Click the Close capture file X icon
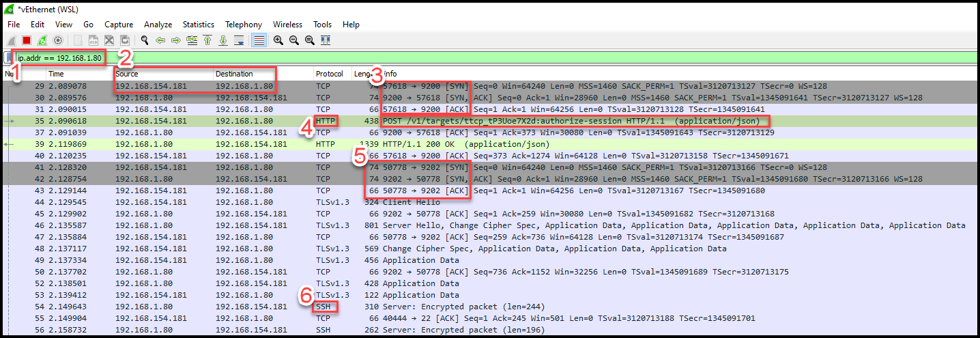This screenshot has width=980, height=338. coord(109,40)
